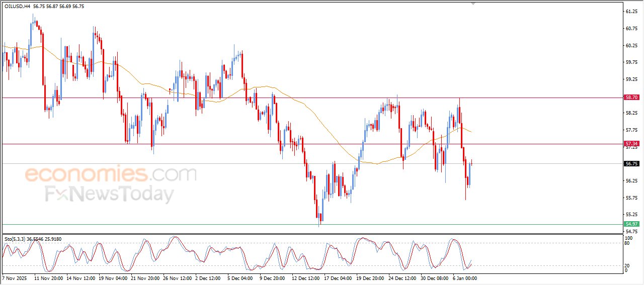Click the Sto(5,3,3) indicator label
The image size is (644, 285).
coord(15,239)
